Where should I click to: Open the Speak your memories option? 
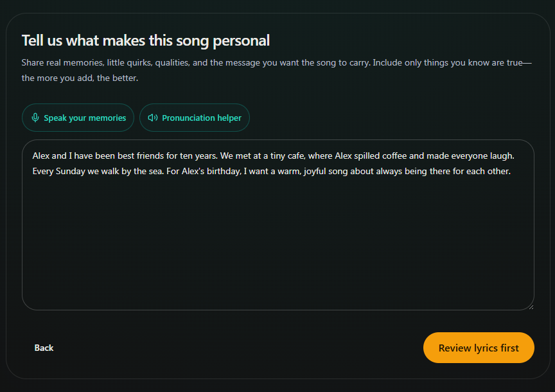pos(78,118)
